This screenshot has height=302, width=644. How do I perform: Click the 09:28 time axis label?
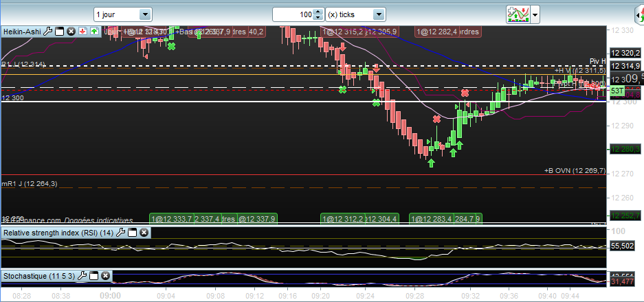pyautogui.click(x=414, y=295)
